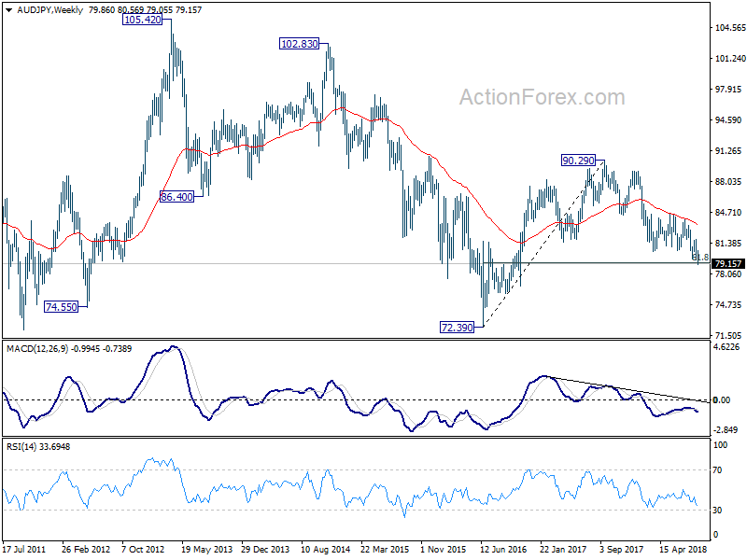Click the date label 7 Oct 2012
Image resolution: width=747 pixels, height=560 pixels.
click(143, 549)
